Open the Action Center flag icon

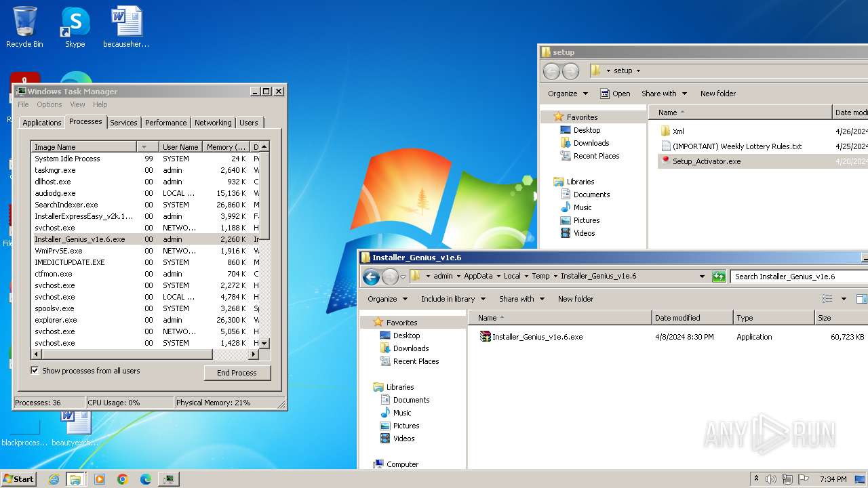pos(804,479)
